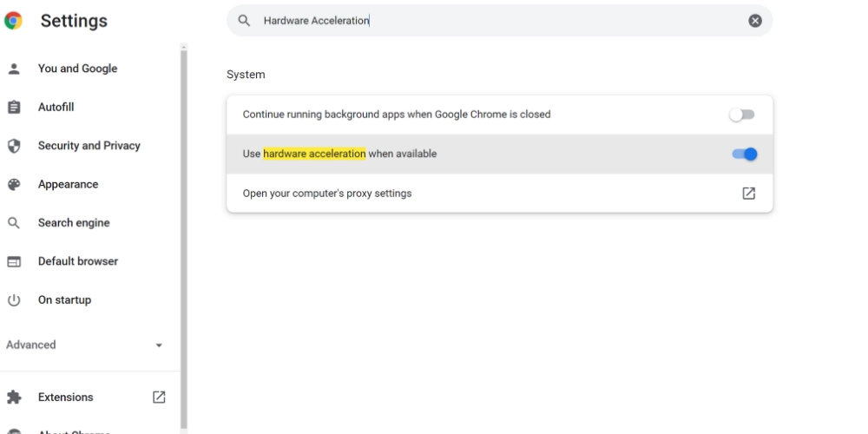868x434 pixels.
Task: Open Default browser settings
Action: (x=78, y=261)
